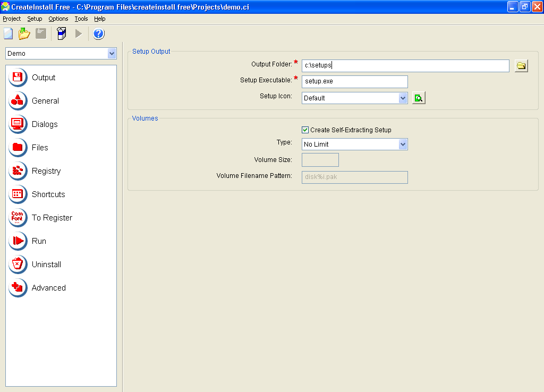Restore down the CreateInstall window
This screenshot has width=544, height=392.
[524, 6]
